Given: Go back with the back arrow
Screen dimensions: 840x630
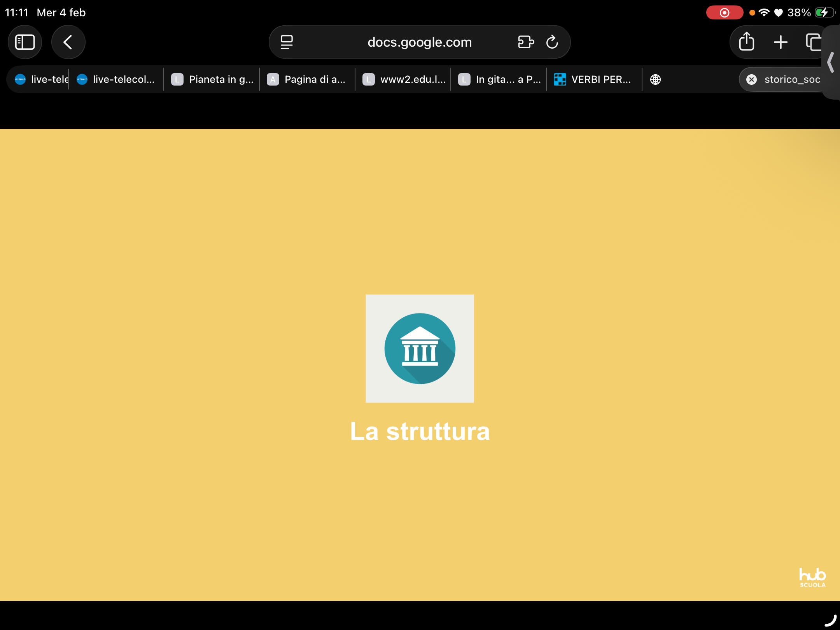Looking at the screenshot, I should click(x=68, y=42).
